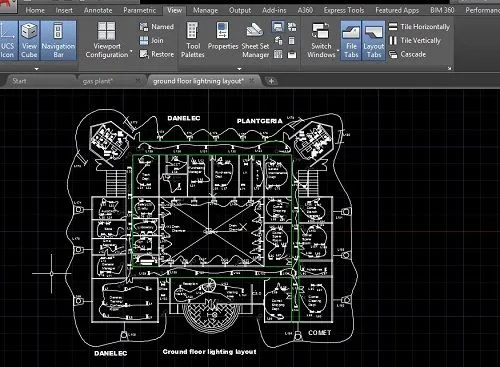Screen dimensions: 500x367
Task: Click the new drawing plus tab
Action: pos(271,81)
